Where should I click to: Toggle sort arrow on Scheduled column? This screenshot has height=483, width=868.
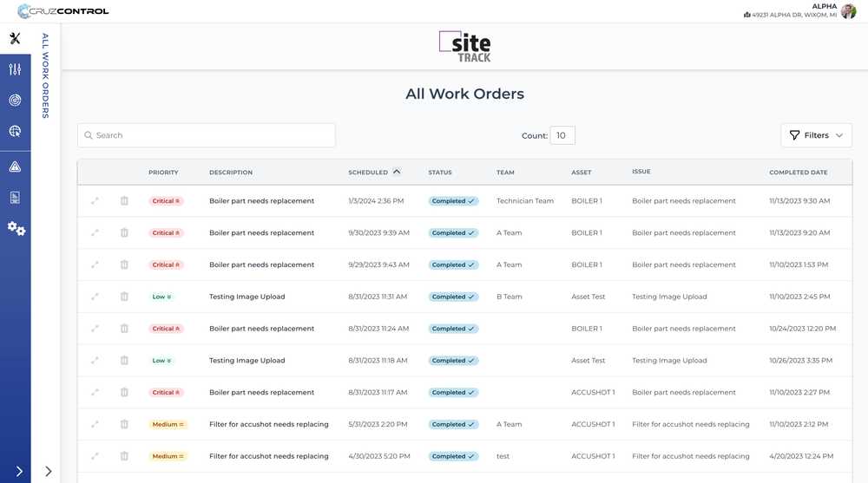[x=397, y=172]
